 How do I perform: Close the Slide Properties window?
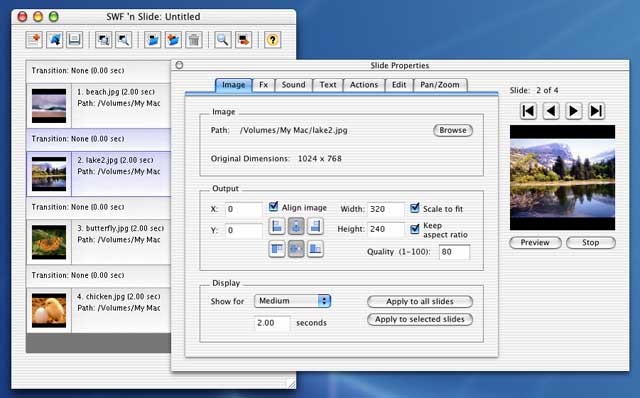179,65
